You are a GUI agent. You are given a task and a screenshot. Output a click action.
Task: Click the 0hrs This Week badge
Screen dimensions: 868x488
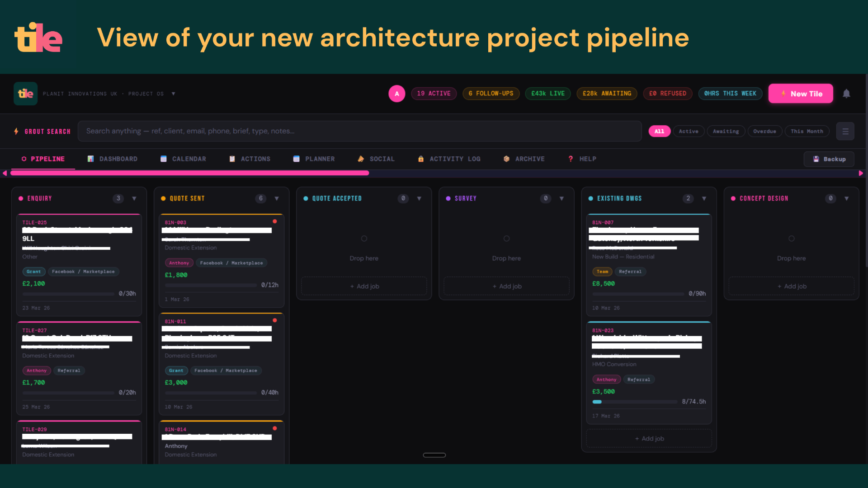(x=730, y=94)
